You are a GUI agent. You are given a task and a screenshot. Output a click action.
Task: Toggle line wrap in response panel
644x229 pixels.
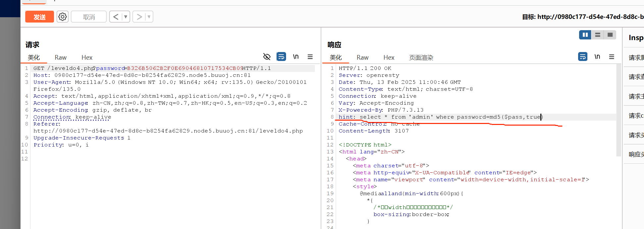click(582, 57)
